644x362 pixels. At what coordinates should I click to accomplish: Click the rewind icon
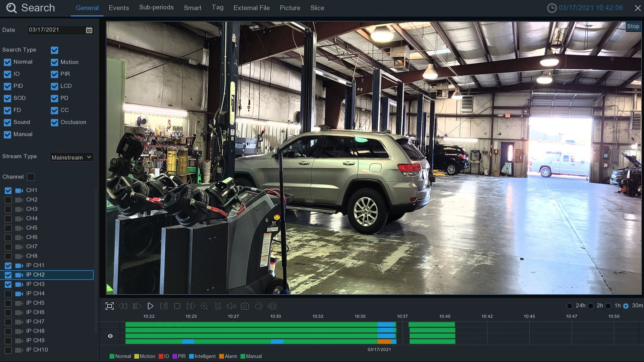(123, 306)
